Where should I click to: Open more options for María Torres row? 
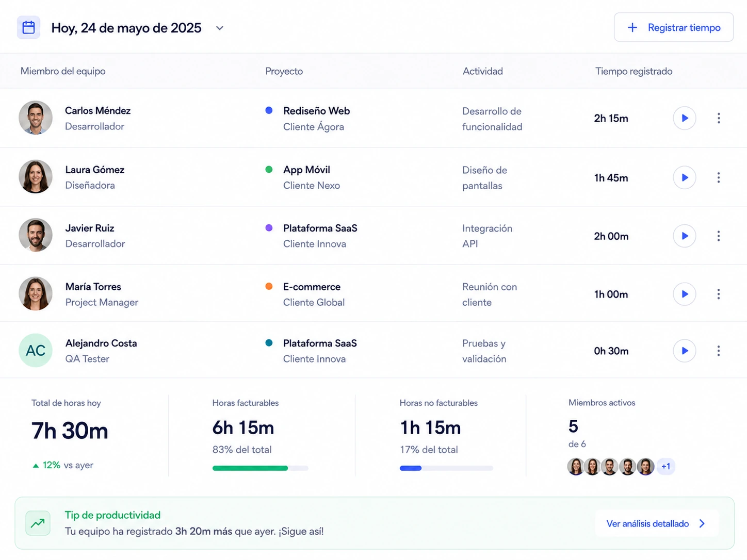(x=719, y=294)
